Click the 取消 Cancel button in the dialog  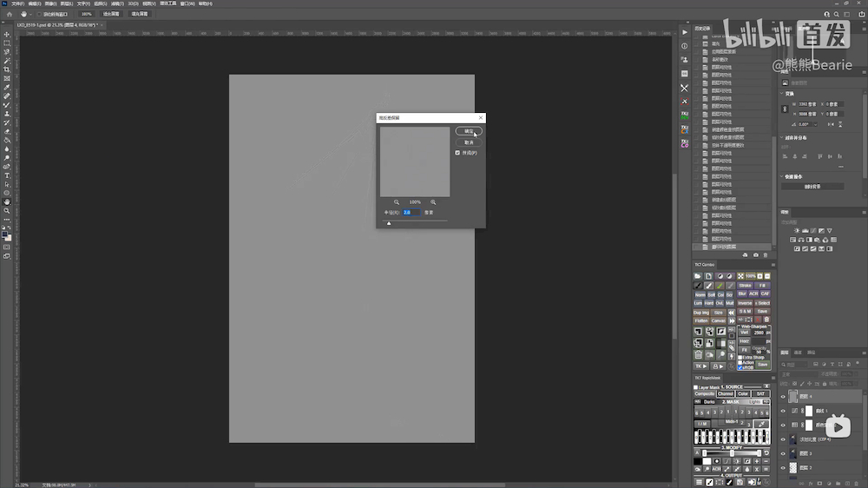(x=469, y=142)
